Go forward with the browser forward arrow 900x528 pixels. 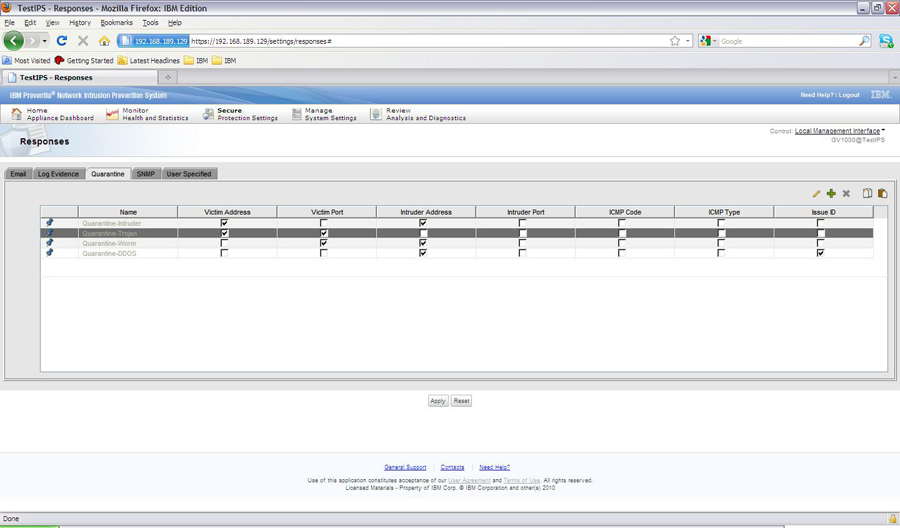click(32, 41)
